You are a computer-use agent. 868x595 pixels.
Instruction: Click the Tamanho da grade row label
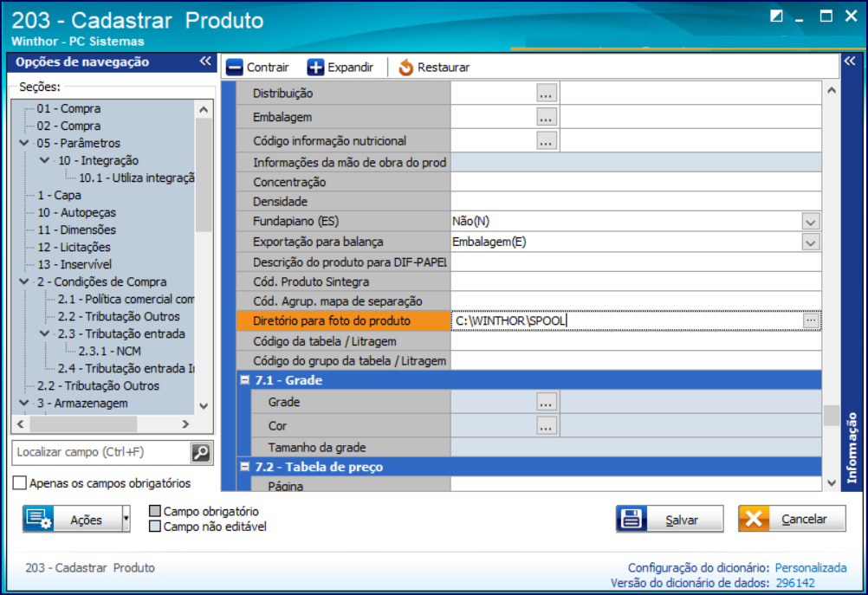click(317, 447)
